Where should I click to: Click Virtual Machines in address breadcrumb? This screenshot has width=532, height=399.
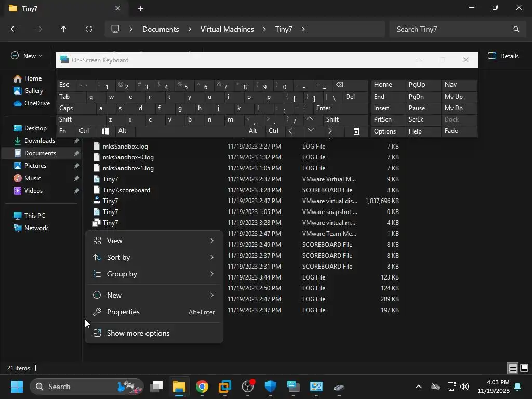pyautogui.click(x=227, y=29)
